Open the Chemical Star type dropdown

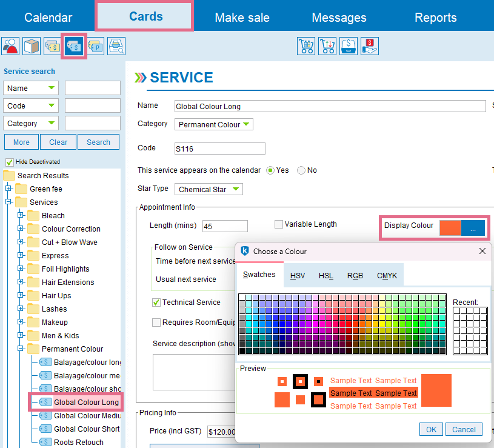click(209, 189)
